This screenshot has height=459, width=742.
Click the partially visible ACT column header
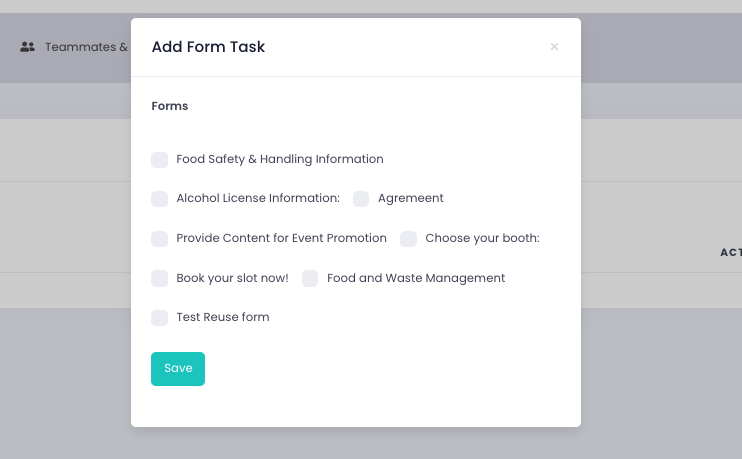pos(730,253)
